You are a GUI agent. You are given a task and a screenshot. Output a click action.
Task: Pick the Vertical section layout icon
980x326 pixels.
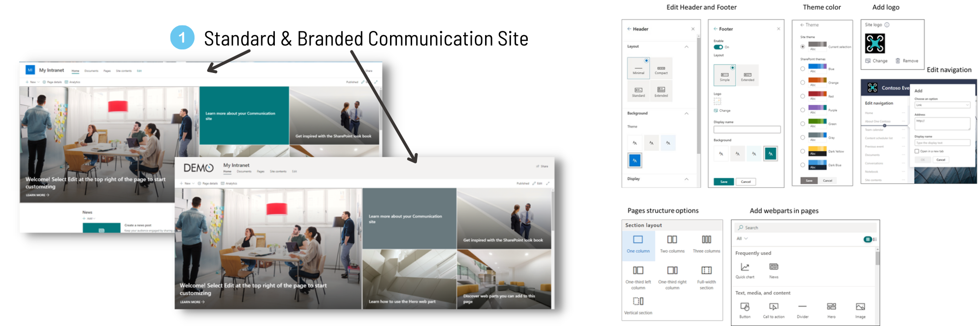point(638,302)
